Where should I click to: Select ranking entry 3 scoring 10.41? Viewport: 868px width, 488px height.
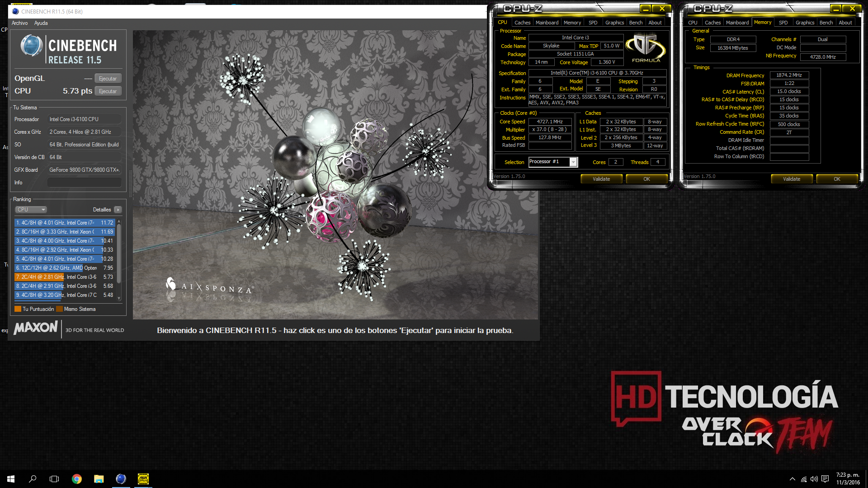65,241
